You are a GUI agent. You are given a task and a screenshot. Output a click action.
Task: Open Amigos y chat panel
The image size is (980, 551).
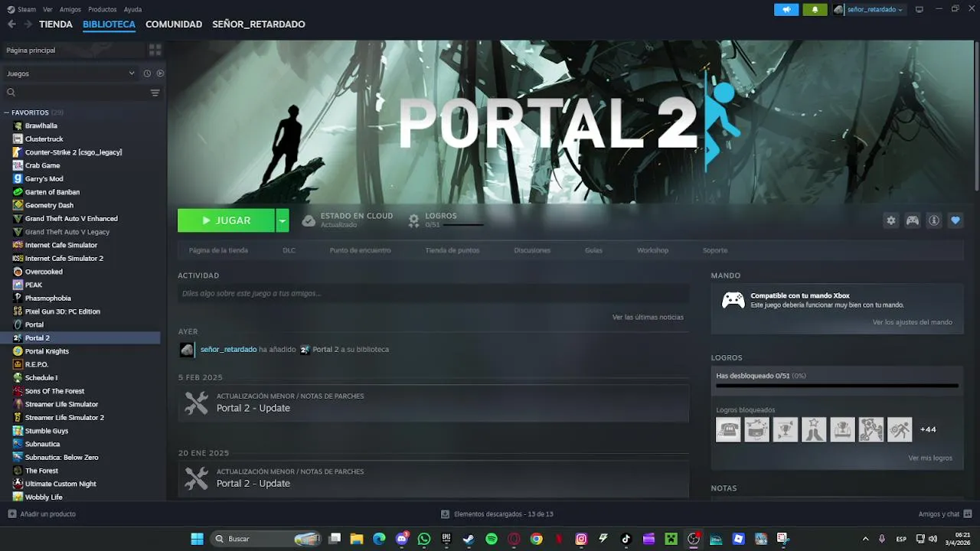(x=946, y=514)
